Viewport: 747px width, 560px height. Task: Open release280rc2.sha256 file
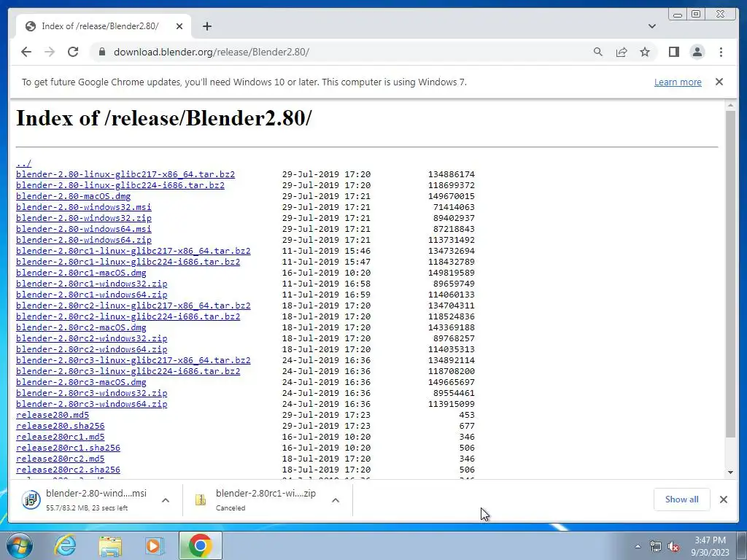(x=68, y=470)
